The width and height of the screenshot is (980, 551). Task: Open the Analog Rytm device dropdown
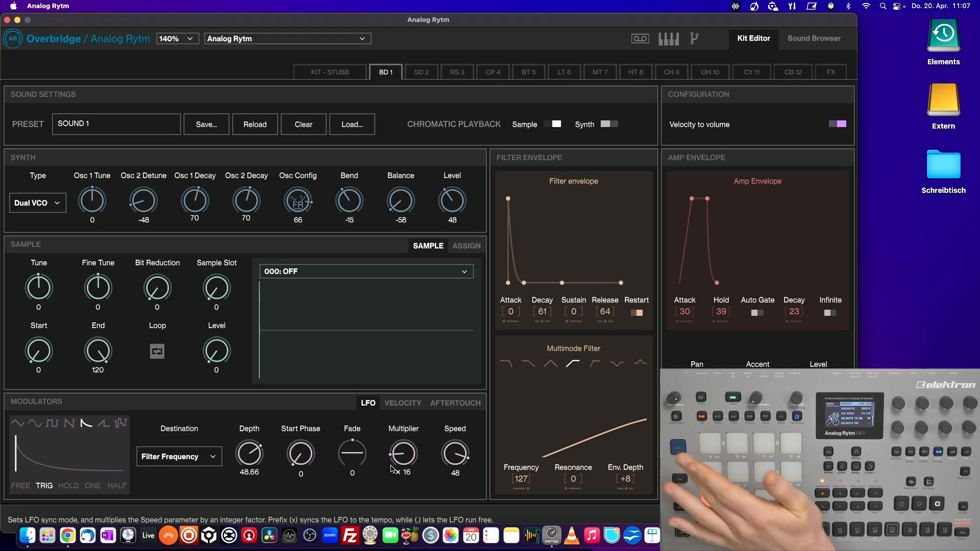[287, 39]
